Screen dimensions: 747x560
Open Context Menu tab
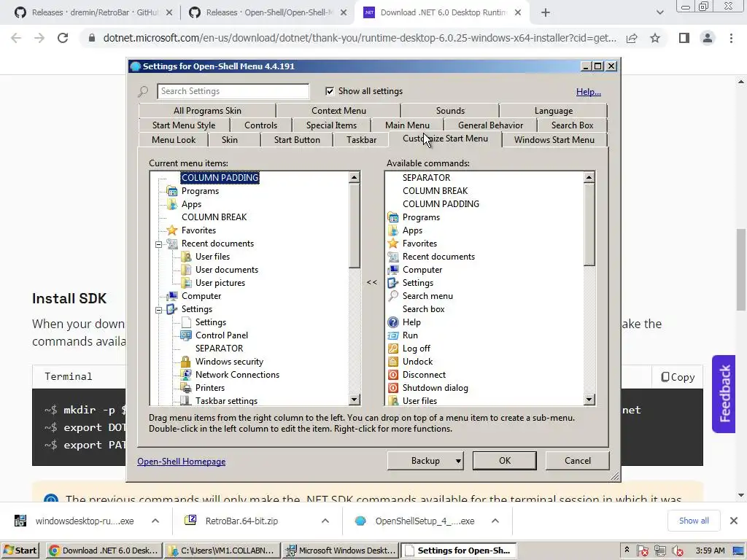pos(338,111)
